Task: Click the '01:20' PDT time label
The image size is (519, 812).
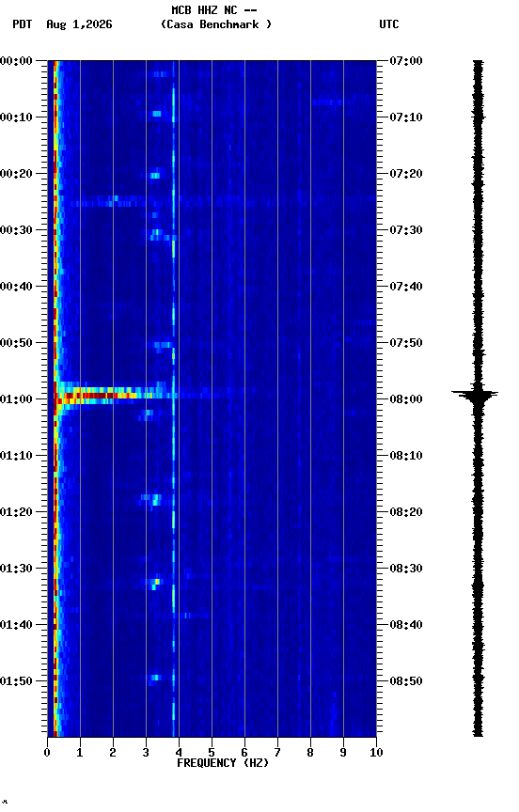Action: [16, 513]
